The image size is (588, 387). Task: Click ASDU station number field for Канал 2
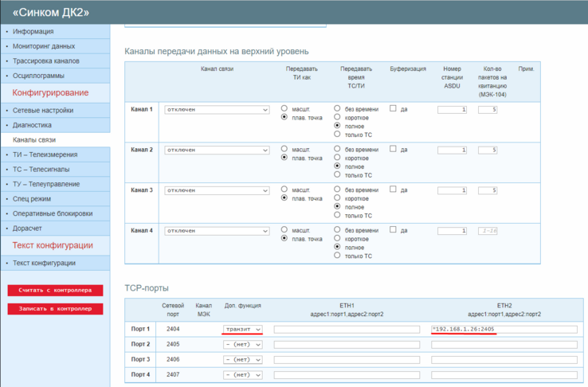(452, 150)
